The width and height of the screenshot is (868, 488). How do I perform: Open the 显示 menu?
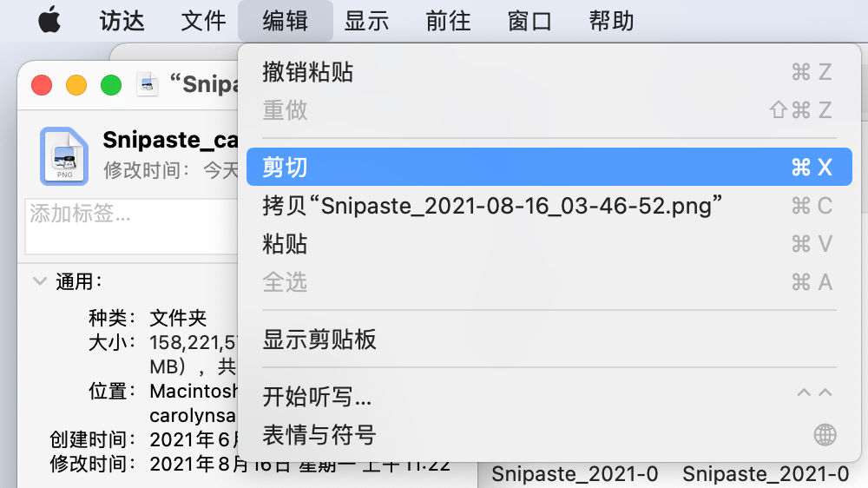366,21
